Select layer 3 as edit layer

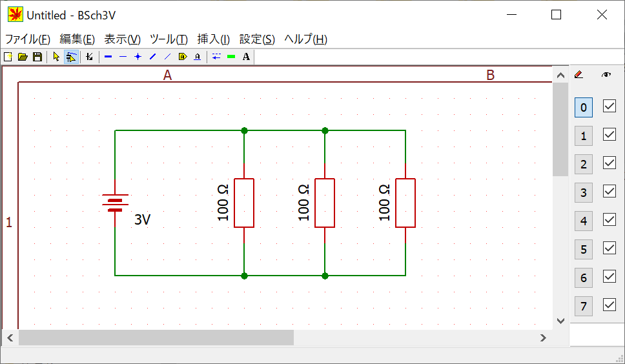point(584,193)
